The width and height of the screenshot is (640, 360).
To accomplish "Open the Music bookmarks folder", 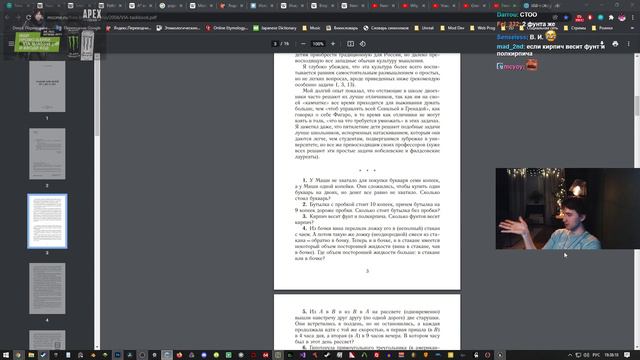I will pos(311,28).
